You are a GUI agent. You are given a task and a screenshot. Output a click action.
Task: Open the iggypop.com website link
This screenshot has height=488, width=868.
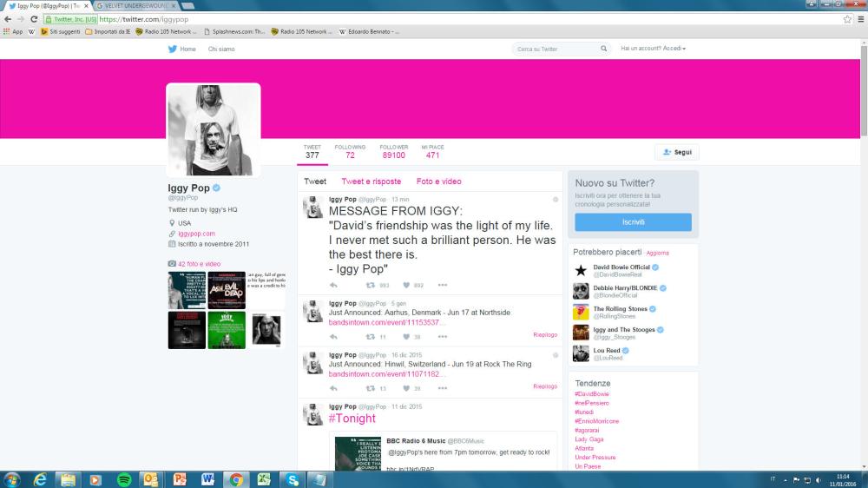(196, 234)
